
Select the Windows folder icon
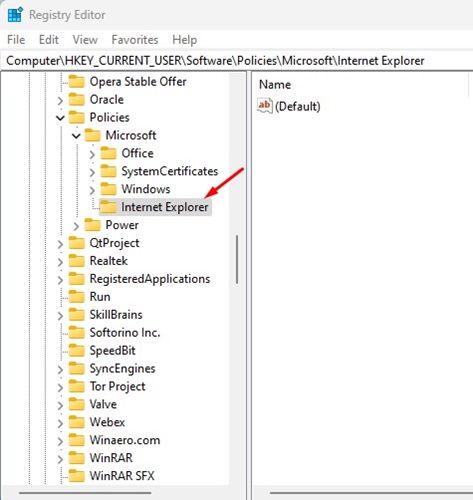click(109, 189)
